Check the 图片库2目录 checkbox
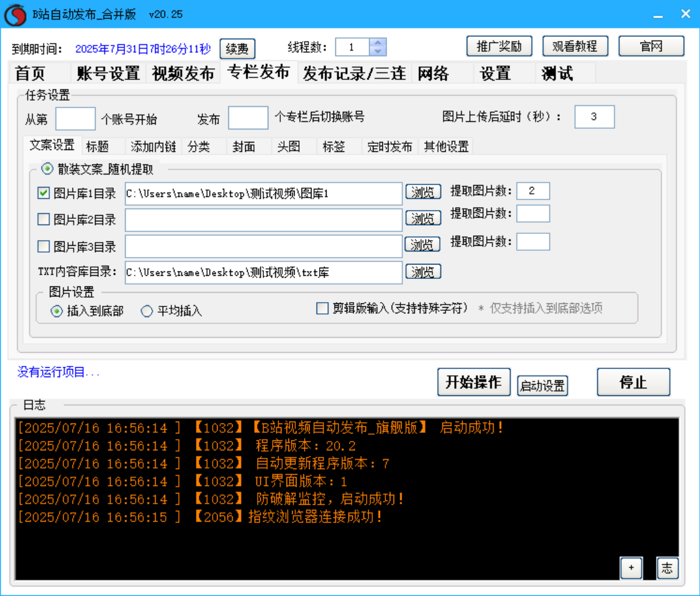This screenshot has width=700, height=596. [43, 220]
